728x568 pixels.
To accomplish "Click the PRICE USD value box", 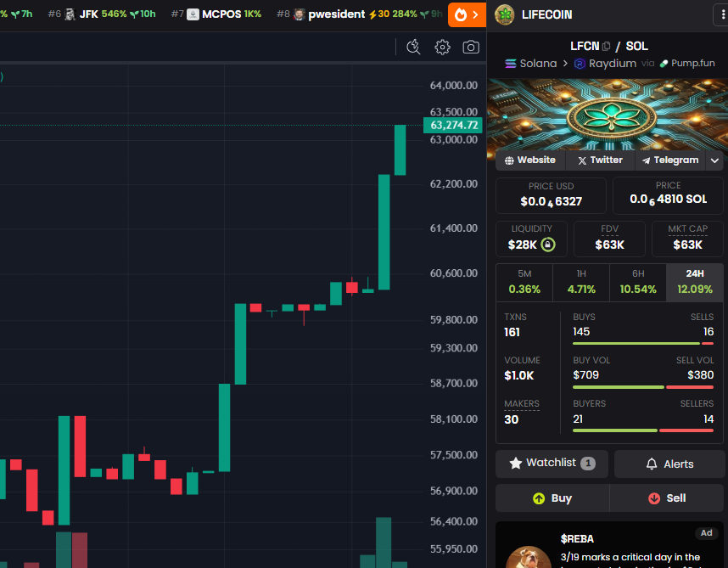I will [552, 195].
